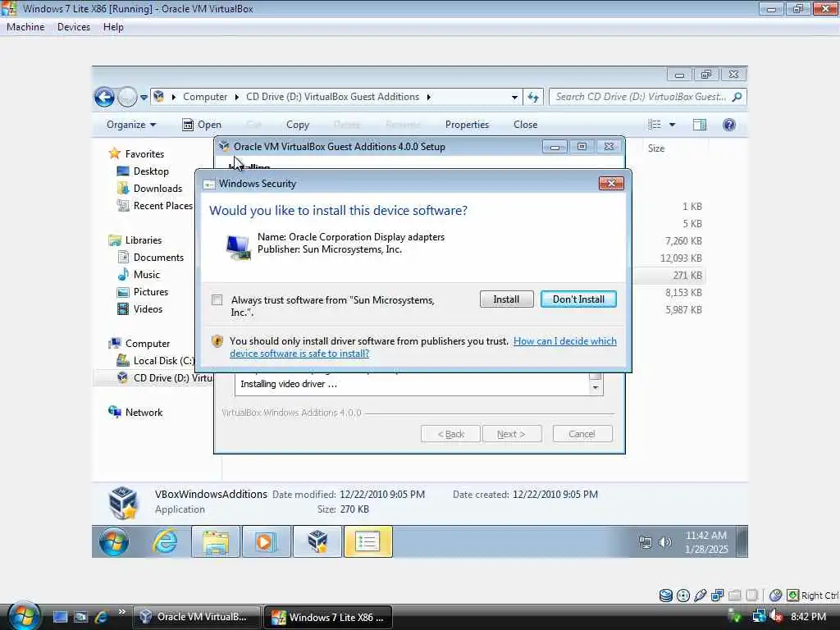The width and height of the screenshot is (840, 630).
Task: Click host Start orb button
Action: (x=23, y=615)
